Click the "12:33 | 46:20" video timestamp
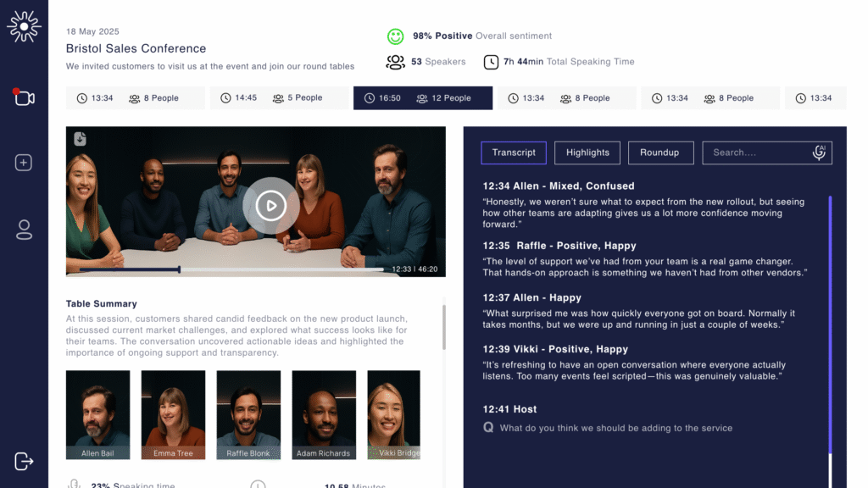868x488 pixels. pyautogui.click(x=415, y=269)
